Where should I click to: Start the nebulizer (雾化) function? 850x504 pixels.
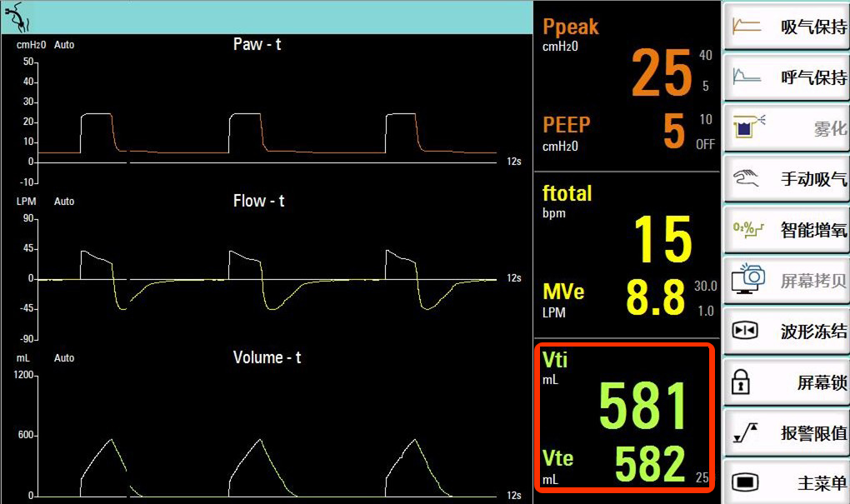pos(787,128)
